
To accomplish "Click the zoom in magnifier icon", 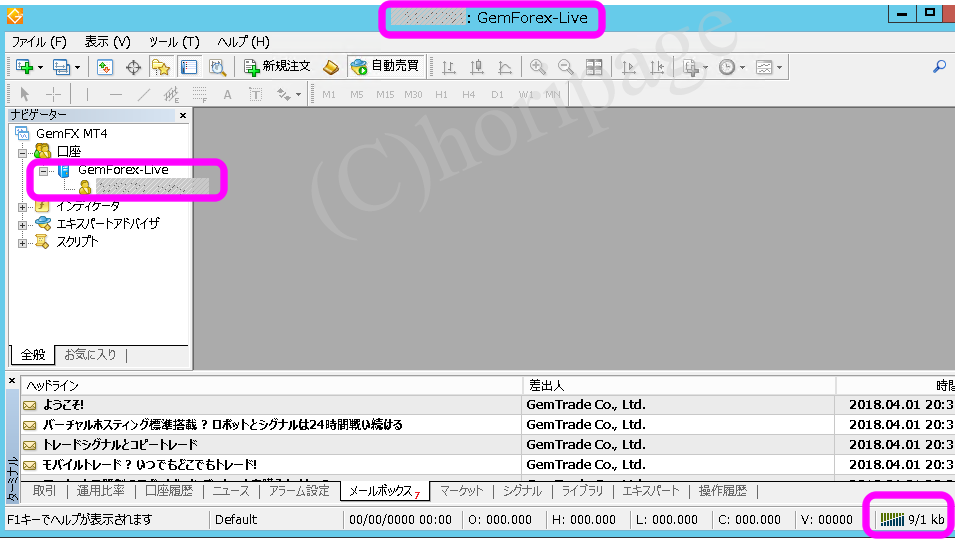I will tap(537, 67).
